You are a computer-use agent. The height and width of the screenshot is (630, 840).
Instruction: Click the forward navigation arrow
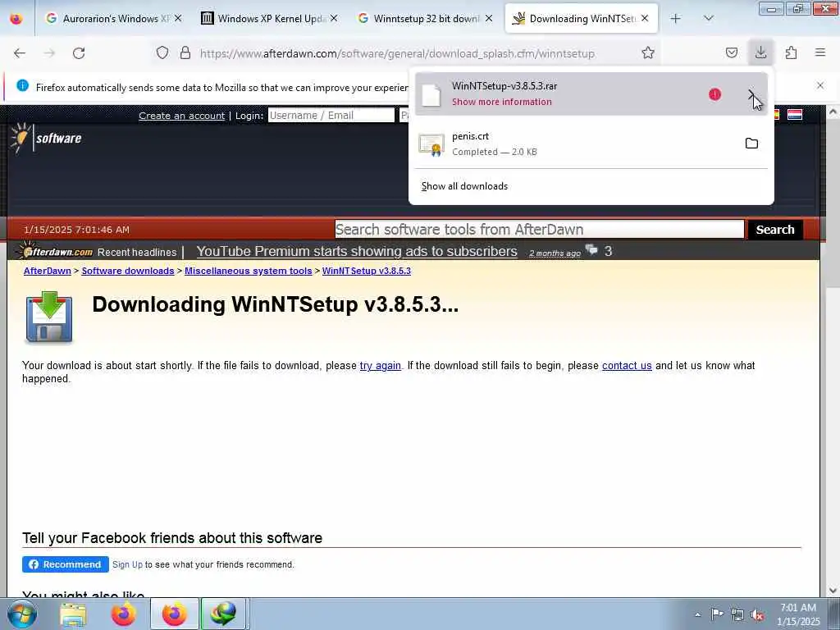tap(49, 53)
